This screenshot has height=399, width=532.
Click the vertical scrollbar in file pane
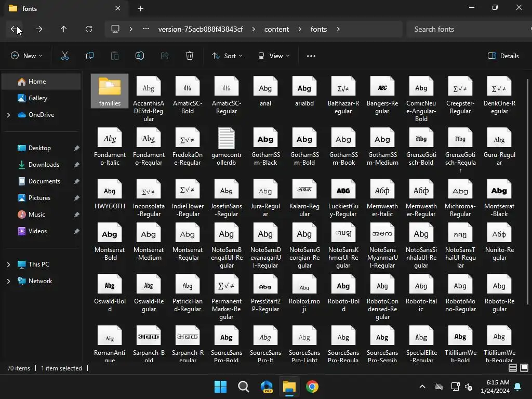click(528, 192)
